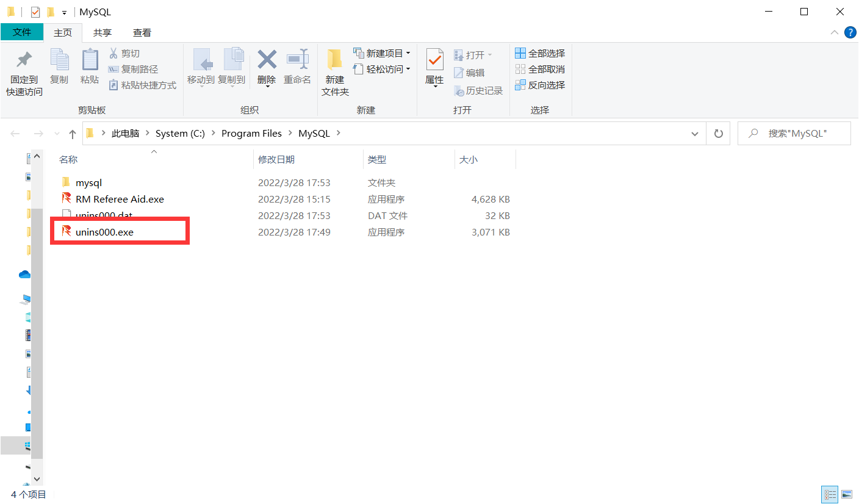The height and width of the screenshot is (504, 859).
Task: Click the 4,628 KB size cell
Action: (x=491, y=200)
